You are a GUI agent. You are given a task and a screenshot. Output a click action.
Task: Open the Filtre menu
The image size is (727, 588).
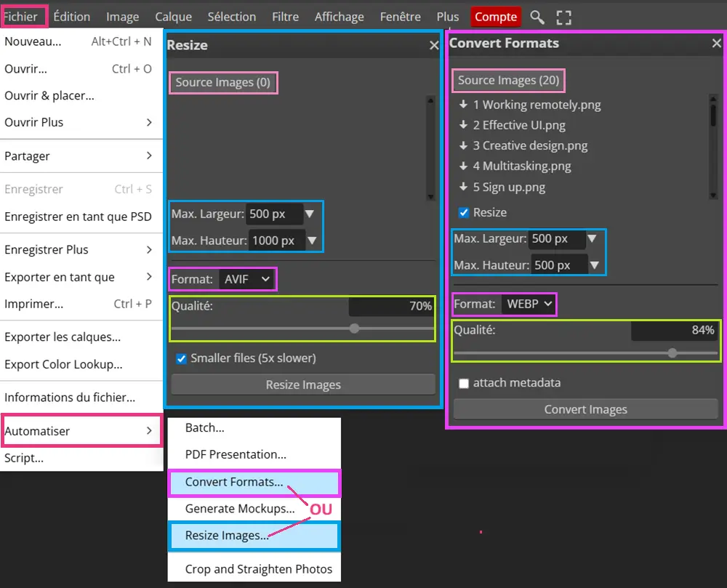[x=285, y=17]
